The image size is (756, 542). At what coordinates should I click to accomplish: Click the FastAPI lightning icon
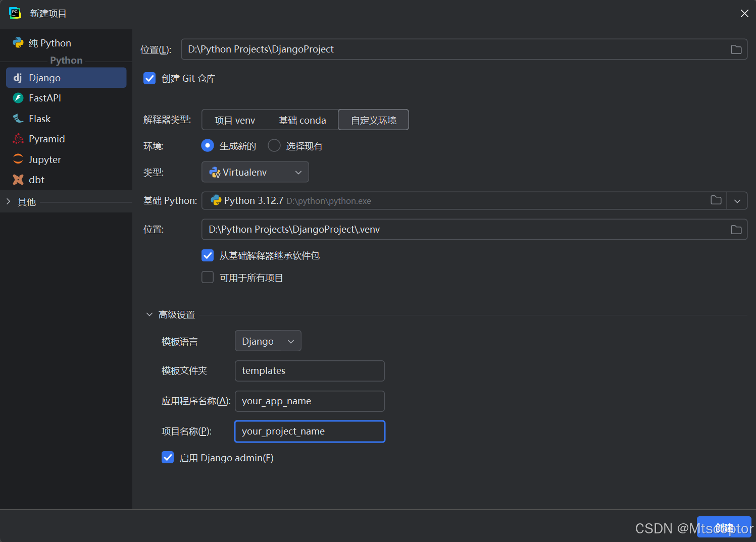pyautogui.click(x=18, y=98)
